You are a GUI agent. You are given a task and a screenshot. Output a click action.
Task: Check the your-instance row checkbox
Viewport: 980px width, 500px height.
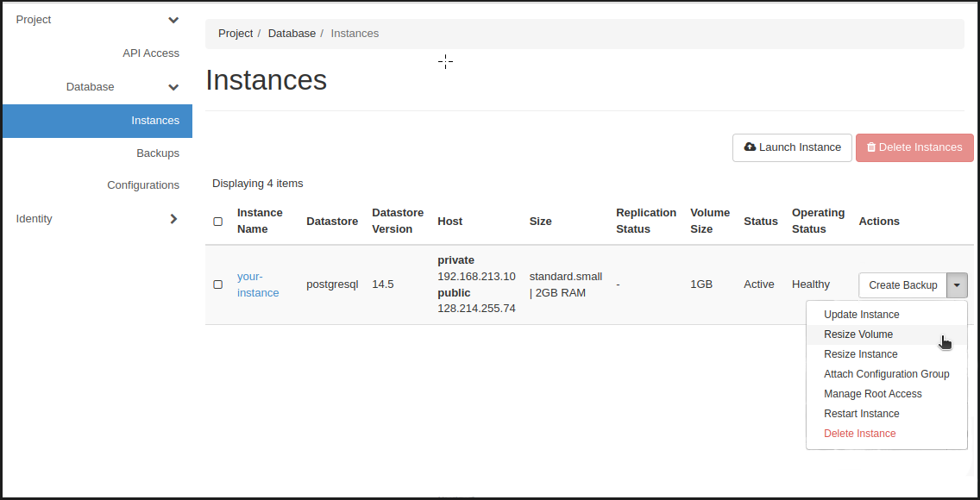(x=218, y=284)
